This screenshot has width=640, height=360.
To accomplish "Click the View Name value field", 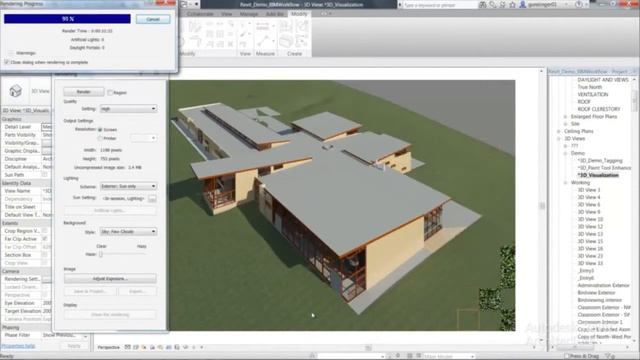I will (x=47, y=191).
